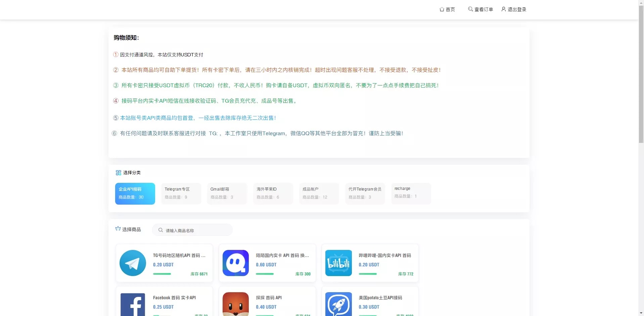Go to 首页 home page

447,9
